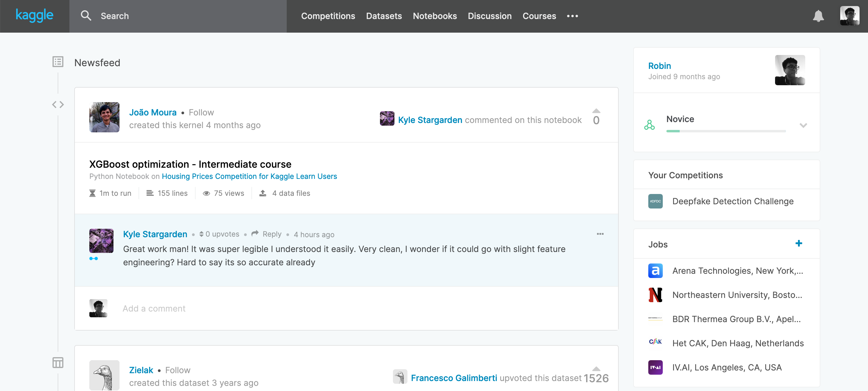Click the Add a comment field

pos(154,308)
